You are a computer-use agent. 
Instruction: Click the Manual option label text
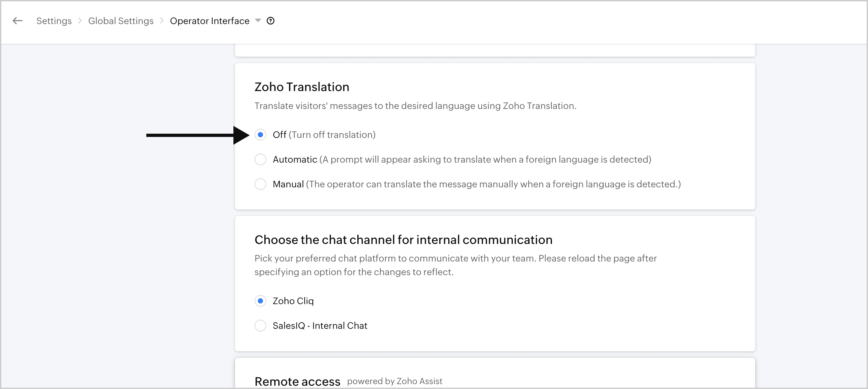click(x=288, y=184)
